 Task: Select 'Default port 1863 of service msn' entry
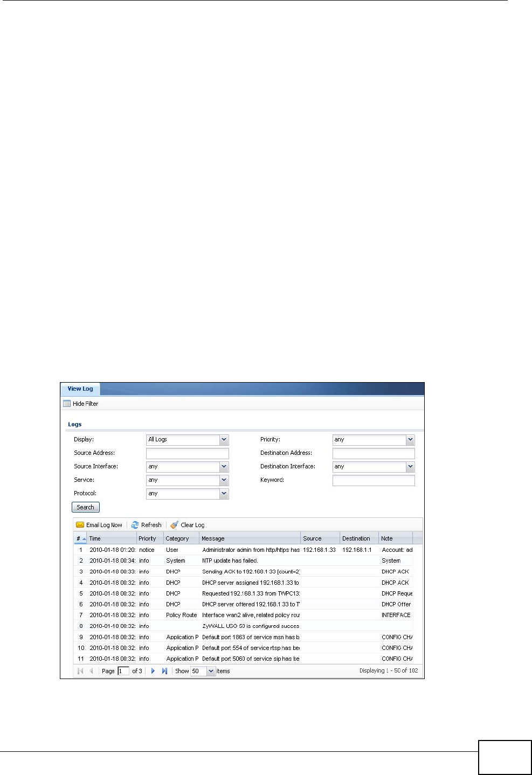click(251, 637)
